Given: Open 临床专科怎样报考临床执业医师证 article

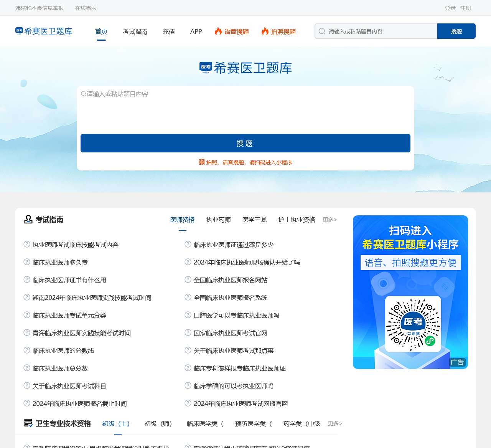Looking at the screenshot, I should point(240,368).
